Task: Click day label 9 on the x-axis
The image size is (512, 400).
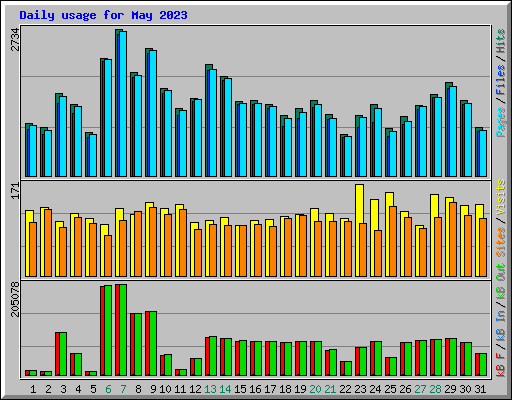Action: 153,389
